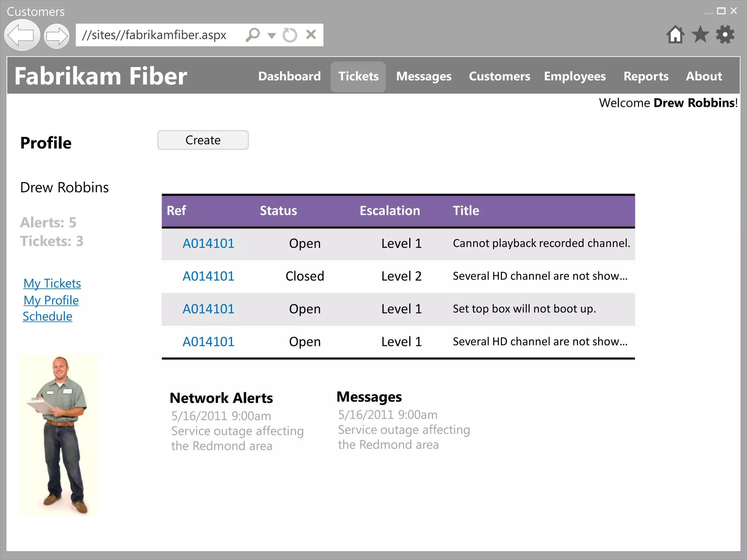Minimize the Customers window
The width and height of the screenshot is (747, 560).
709,13
